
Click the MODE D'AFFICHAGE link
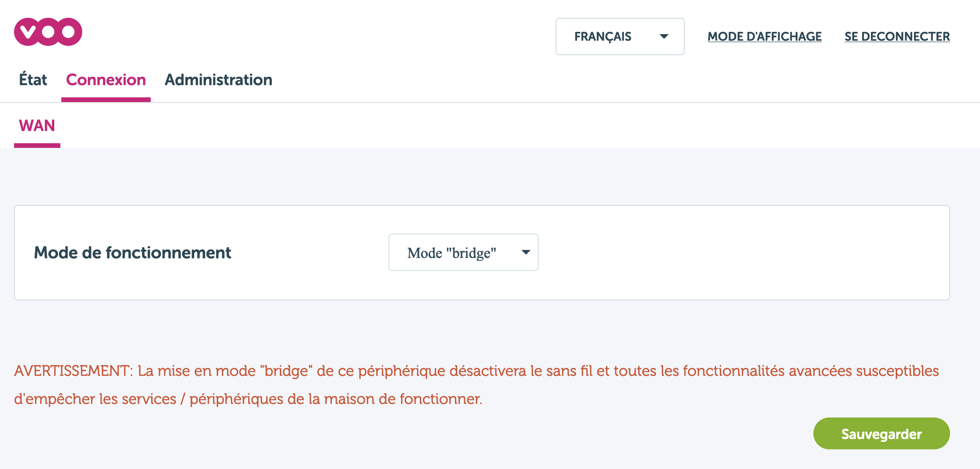tap(764, 37)
